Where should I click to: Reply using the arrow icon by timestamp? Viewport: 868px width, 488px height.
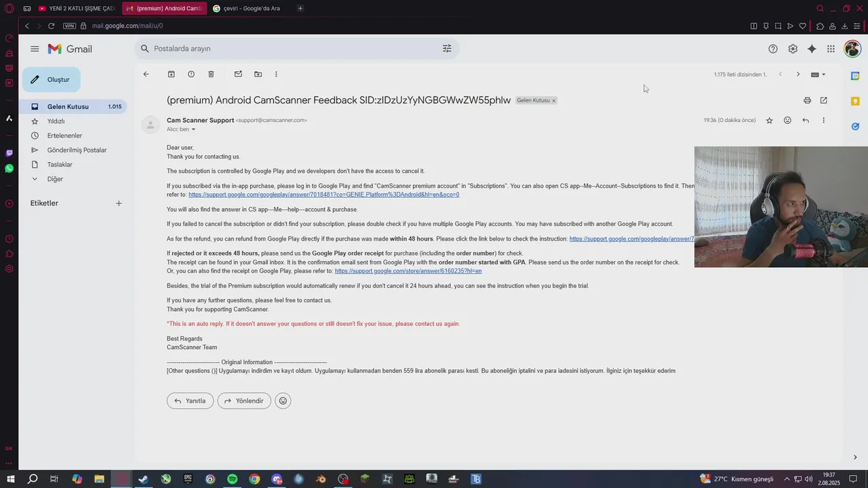tap(806, 121)
